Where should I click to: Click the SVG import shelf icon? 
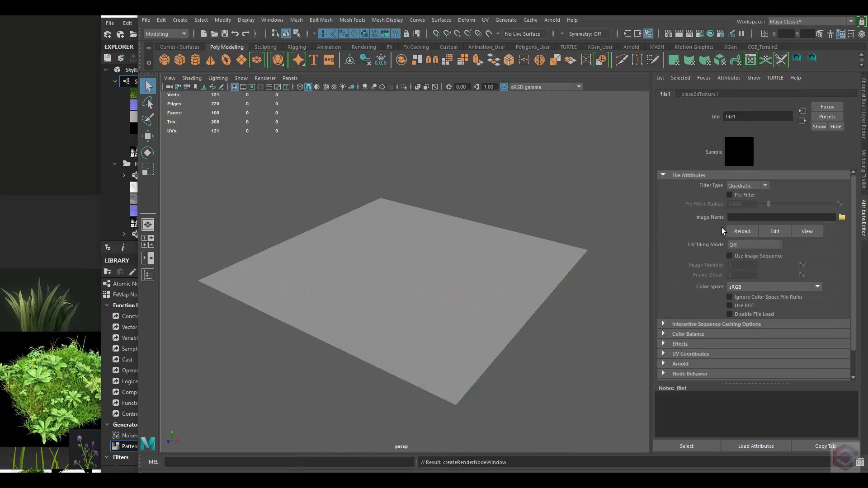[329, 60]
